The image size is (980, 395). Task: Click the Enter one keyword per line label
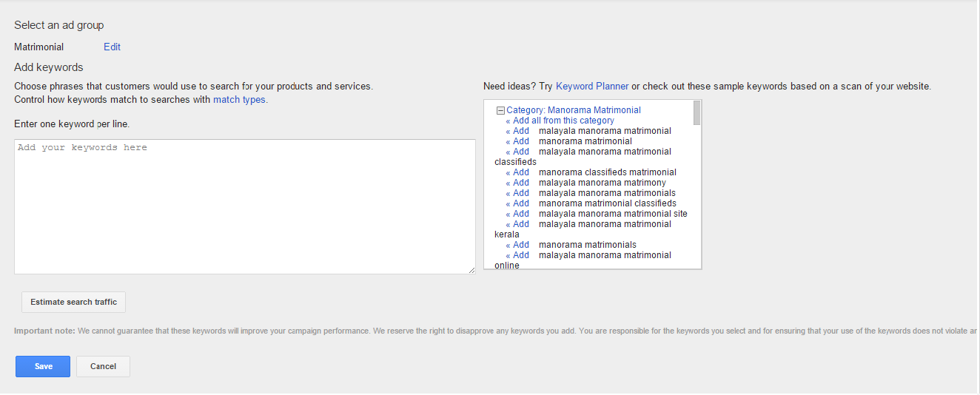(x=72, y=124)
